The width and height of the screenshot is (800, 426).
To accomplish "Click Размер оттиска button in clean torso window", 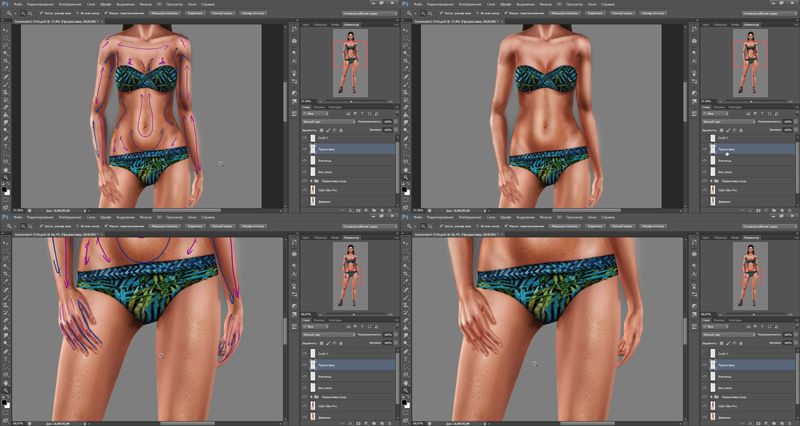I will [653, 13].
